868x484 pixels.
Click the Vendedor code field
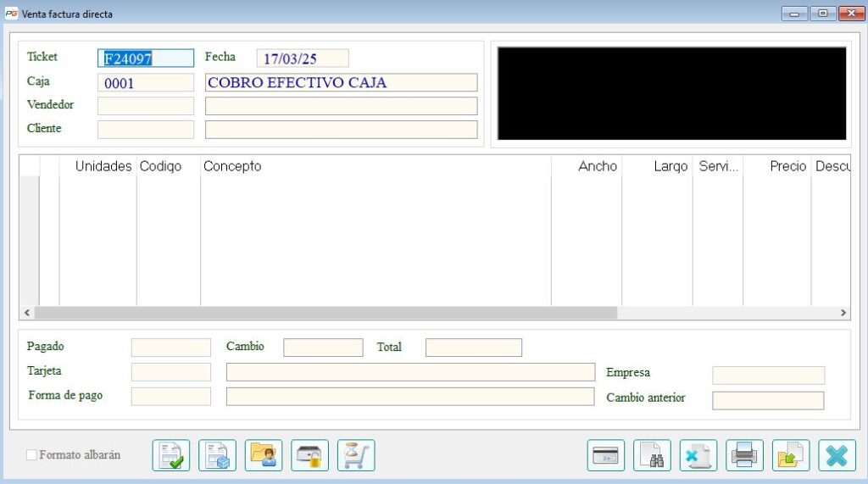[146, 106]
